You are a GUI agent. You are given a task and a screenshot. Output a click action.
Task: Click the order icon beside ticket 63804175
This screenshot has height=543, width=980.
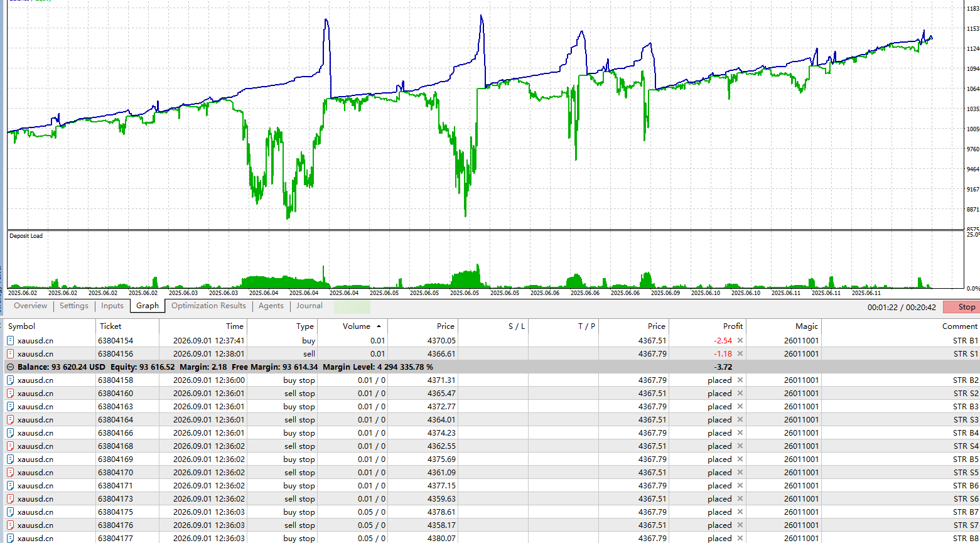click(x=10, y=512)
